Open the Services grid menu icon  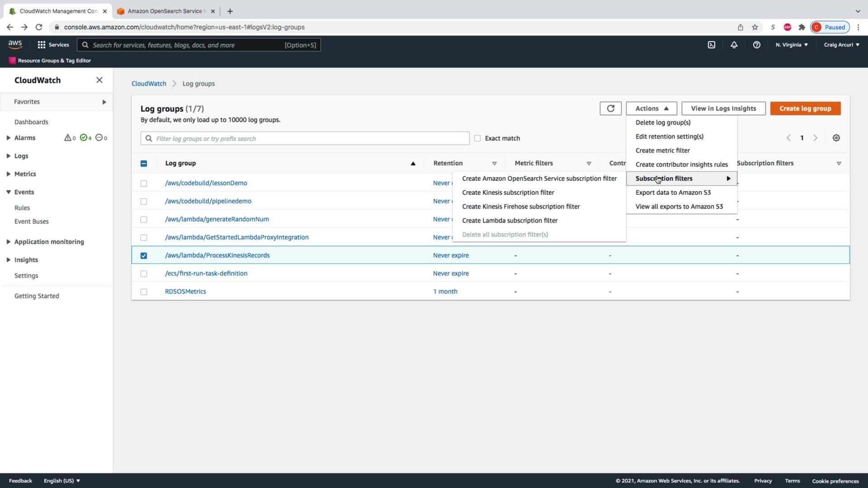tap(42, 45)
